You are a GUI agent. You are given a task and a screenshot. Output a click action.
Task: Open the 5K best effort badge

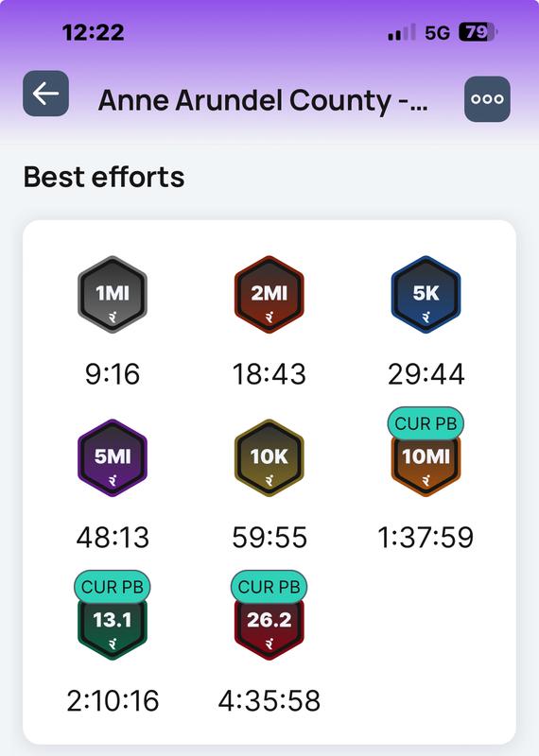coord(426,295)
